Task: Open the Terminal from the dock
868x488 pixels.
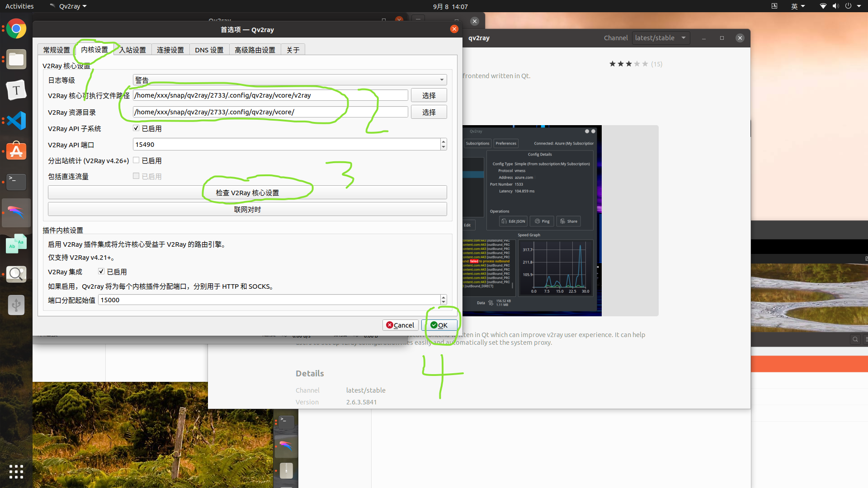Action: (x=16, y=182)
